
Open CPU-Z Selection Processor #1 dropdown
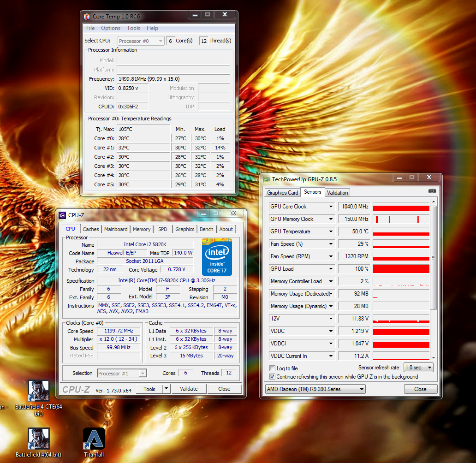(122, 373)
